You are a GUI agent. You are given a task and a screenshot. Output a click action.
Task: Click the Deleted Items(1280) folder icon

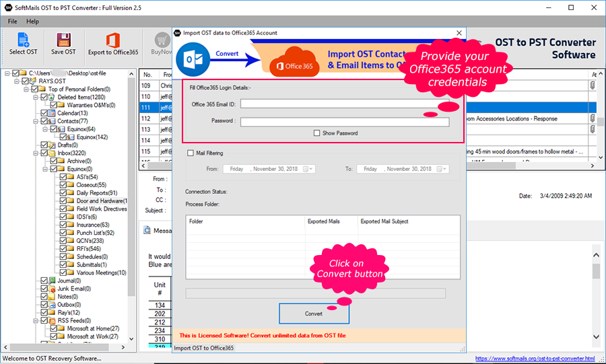tap(51, 98)
